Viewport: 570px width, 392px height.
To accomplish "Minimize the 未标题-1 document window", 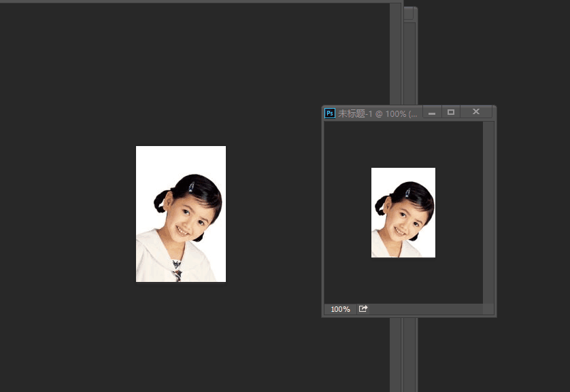I will pyautogui.click(x=432, y=112).
